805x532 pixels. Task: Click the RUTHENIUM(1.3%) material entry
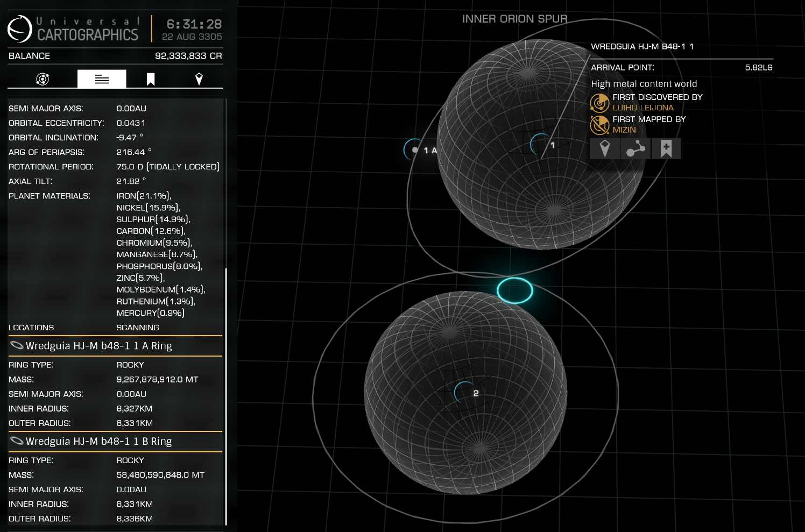click(156, 301)
